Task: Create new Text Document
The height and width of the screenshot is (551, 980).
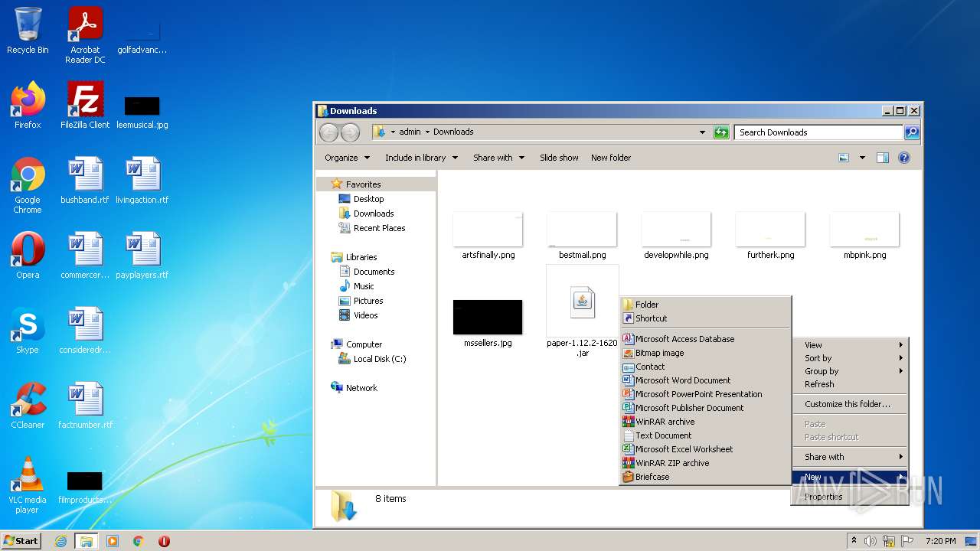Action: pyautogui.click(x=704, y=435)
